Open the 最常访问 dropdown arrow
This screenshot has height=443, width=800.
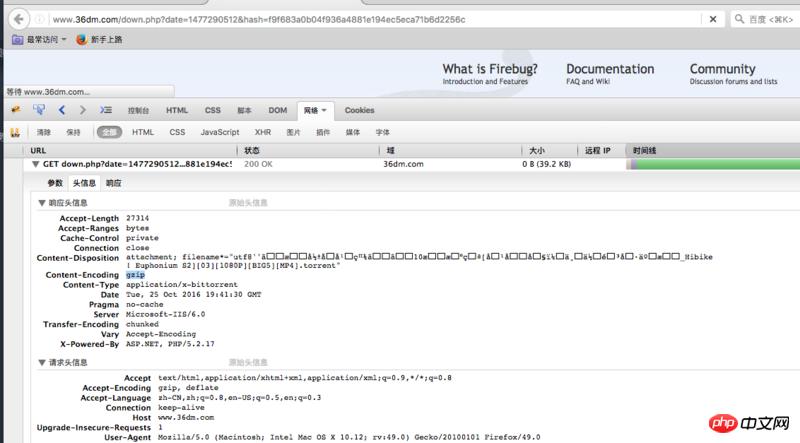coord(64,39)
